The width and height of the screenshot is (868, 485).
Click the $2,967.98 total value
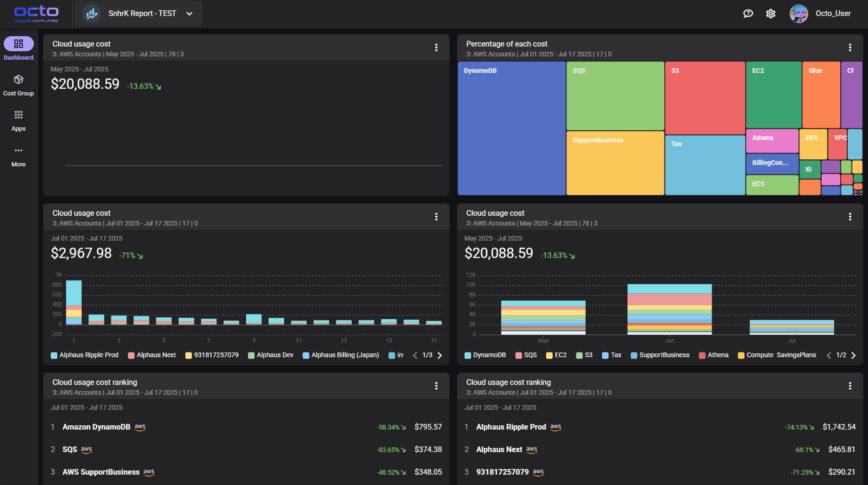pyautogui.click(x=81, y=253)
